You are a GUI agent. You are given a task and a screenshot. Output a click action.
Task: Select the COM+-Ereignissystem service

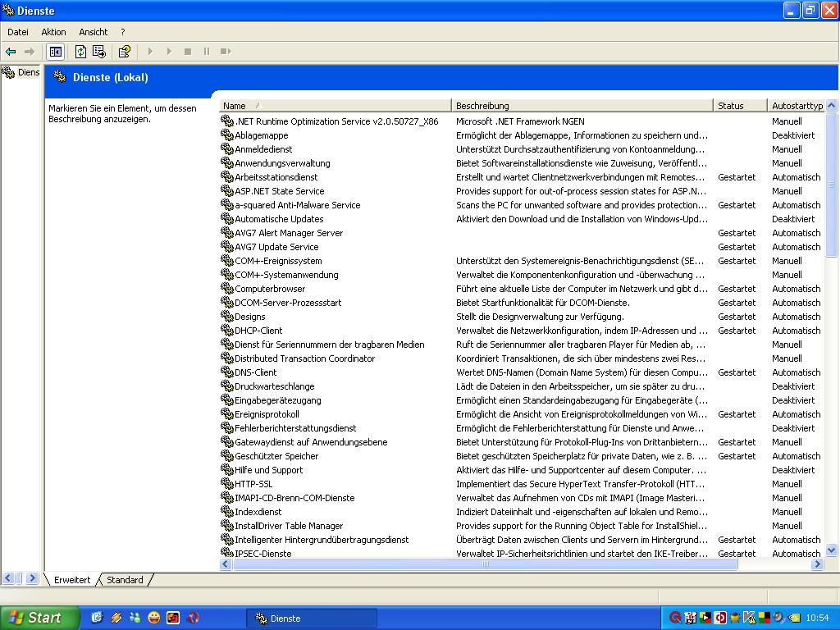(x=278, y=260)
